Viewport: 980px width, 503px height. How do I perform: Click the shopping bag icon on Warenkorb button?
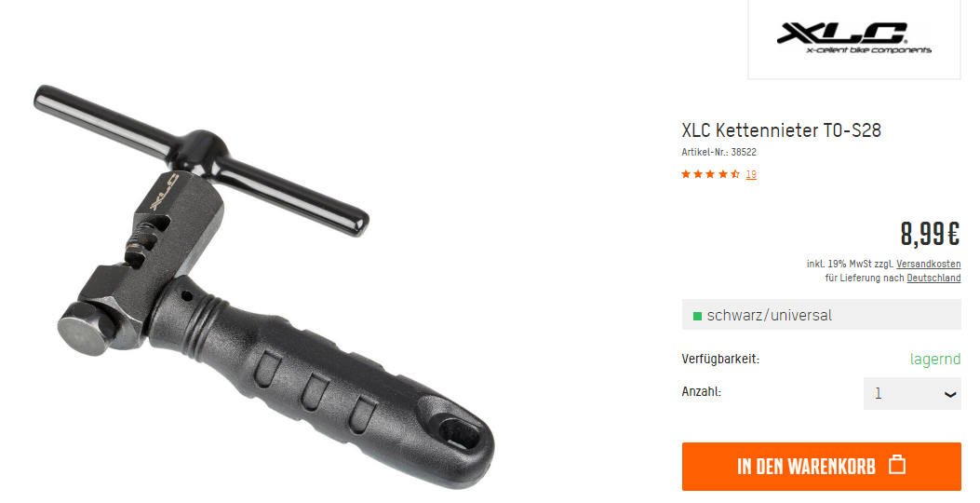pos(897,466)
